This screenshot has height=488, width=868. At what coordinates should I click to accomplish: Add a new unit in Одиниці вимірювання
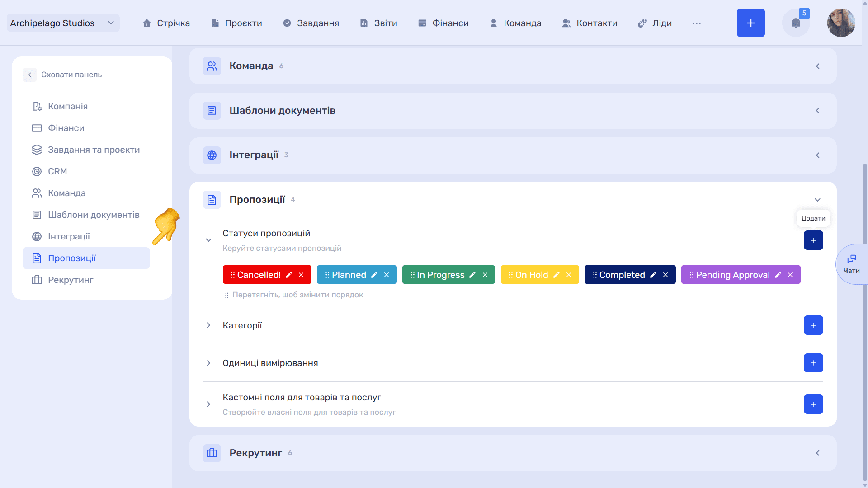813,363
